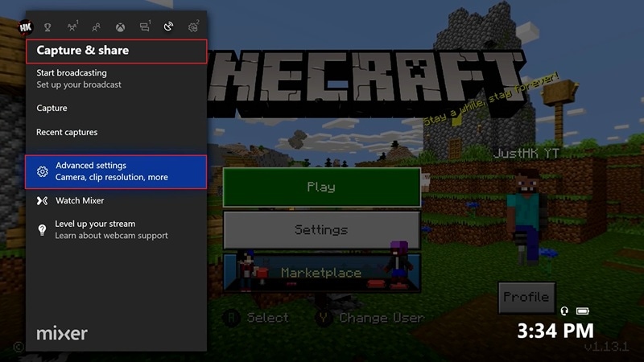This screenshot has height=362, width=644.
Task: Click the Y button Change User prompt
Action: coord(369,318)
